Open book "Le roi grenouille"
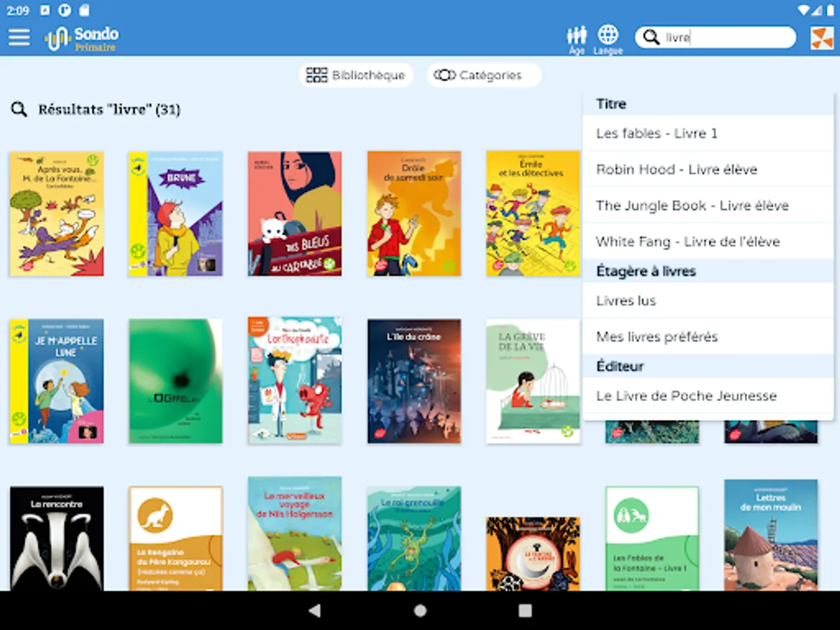Screen dimensions: 840x630 tap(414, 539)
